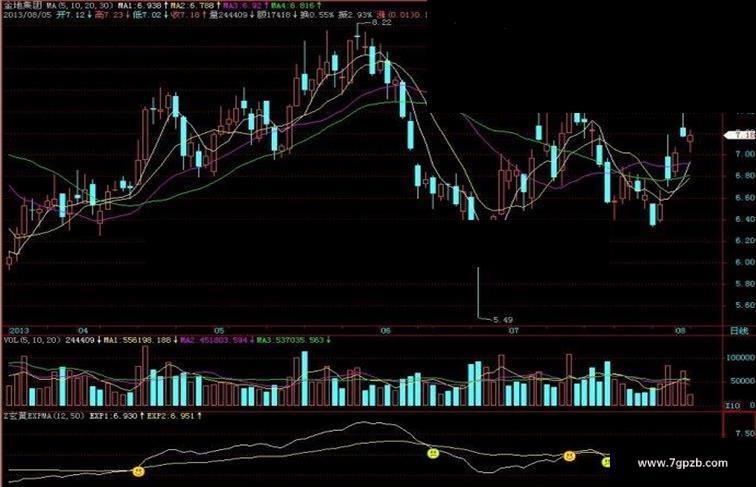Click the 7.50 label on EXPMA axis
756x487 pixels.
coord(745,433)
